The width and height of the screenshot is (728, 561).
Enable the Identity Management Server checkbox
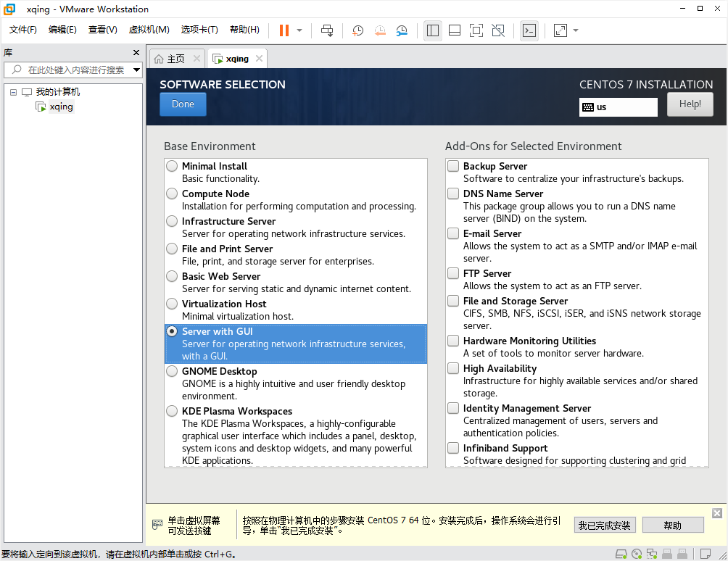(453, 408)
